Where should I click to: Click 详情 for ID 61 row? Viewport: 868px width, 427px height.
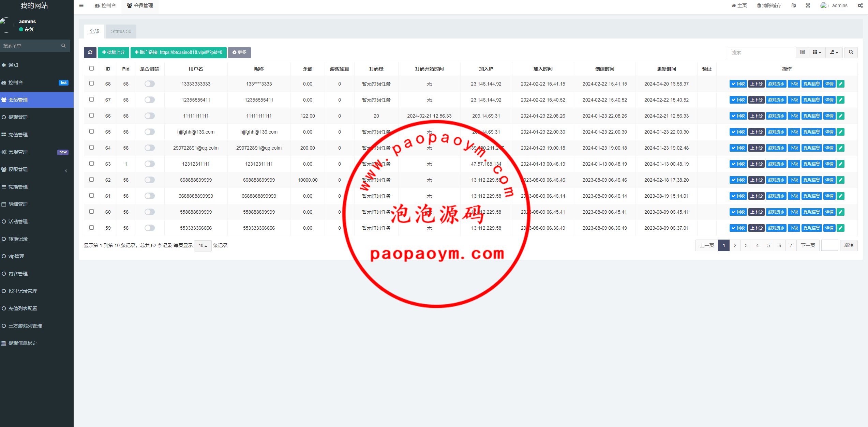click(x=829, y=196)
